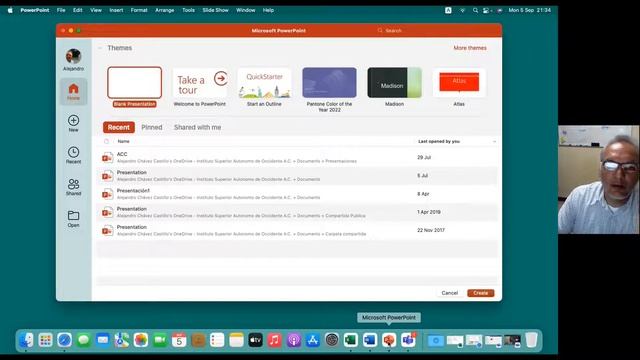Collapse the Themes section chevron
The image size is (640, 360).
coord(100,48)
